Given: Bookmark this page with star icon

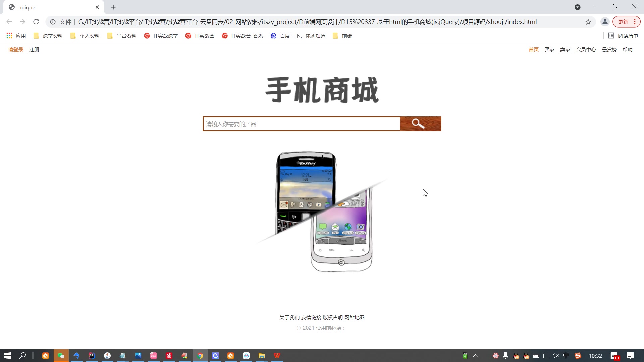Looking at the screenshot, I should tap(588, 22).
